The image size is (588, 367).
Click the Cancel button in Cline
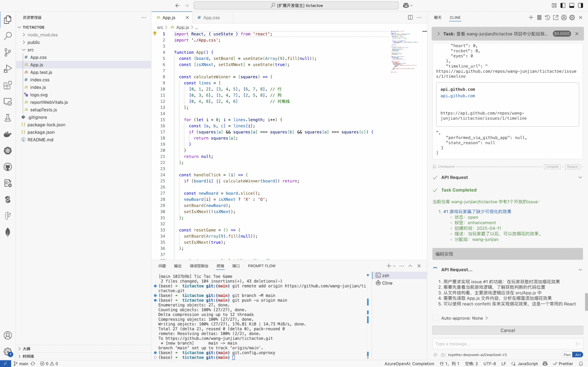[x=507, y=330]
